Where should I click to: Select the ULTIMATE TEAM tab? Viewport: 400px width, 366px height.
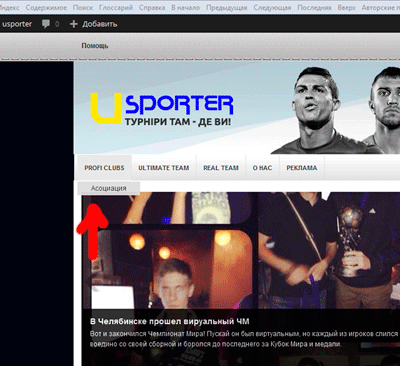pyautogui.click(x=164, y=168)
